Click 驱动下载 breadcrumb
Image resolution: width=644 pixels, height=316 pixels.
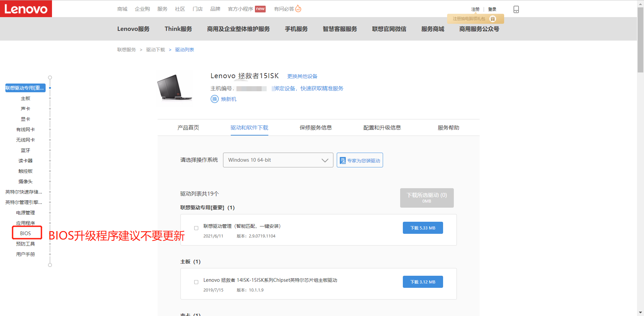point(155,50)
